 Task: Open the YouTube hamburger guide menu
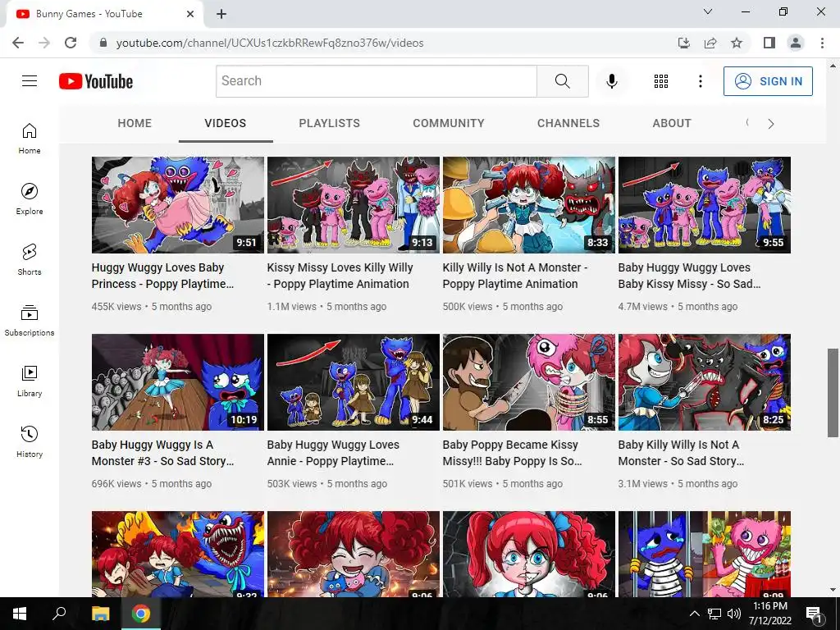click(x=30, y=81)
